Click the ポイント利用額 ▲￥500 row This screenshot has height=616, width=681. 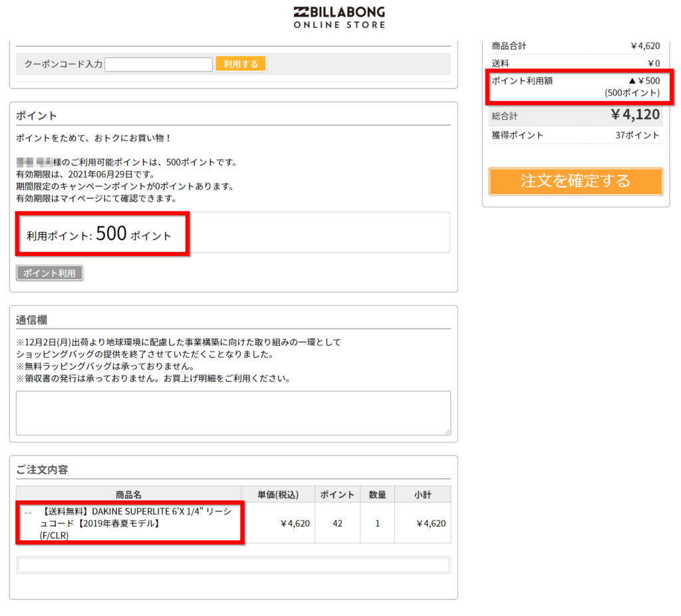tap(575, 86)
